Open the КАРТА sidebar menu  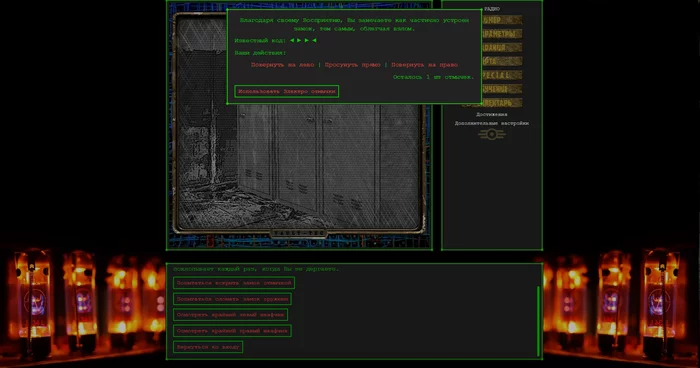pos(502,61)
